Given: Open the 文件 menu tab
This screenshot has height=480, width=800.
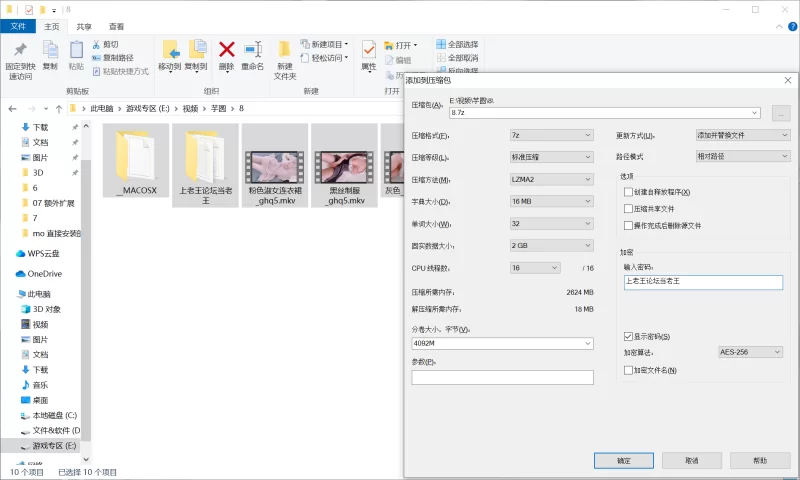Looking at the screenshot, I should [x=18, y=26].
